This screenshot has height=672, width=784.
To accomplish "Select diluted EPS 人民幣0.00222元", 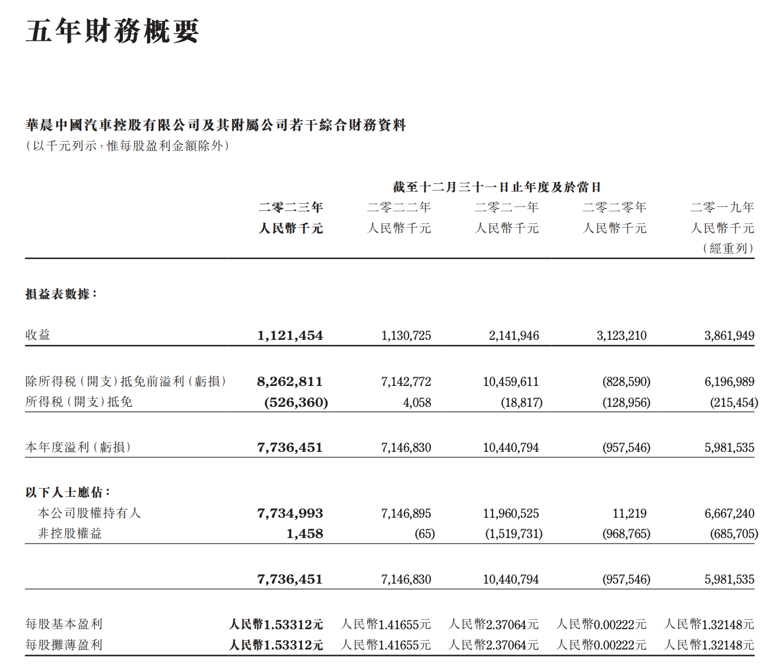I will 601,645.
